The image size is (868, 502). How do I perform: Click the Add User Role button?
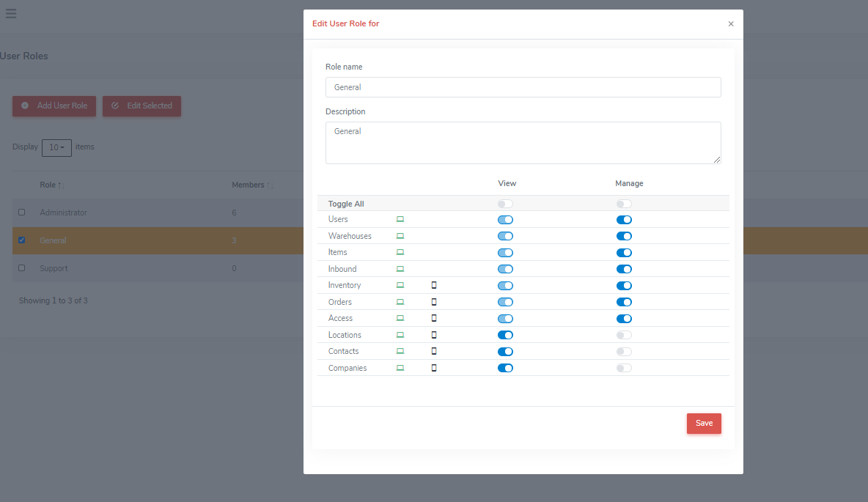(54, 106)
